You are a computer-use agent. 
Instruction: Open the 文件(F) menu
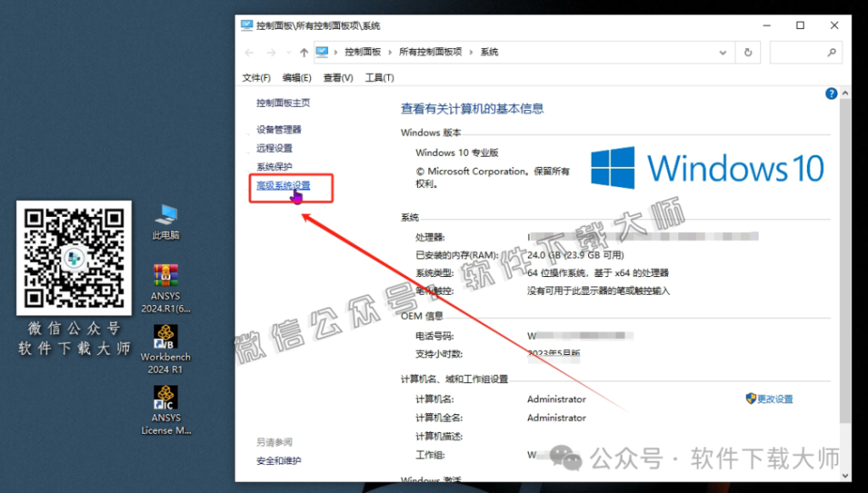(256, 78)
